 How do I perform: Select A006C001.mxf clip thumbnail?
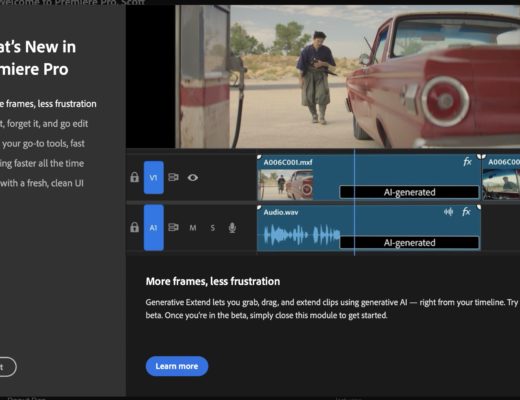point(286,184)
